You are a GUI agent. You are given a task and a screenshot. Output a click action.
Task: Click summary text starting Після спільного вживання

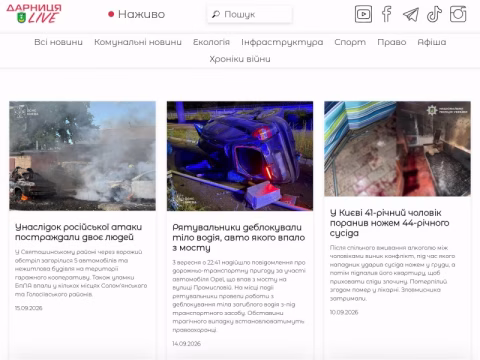click(393, 273)
